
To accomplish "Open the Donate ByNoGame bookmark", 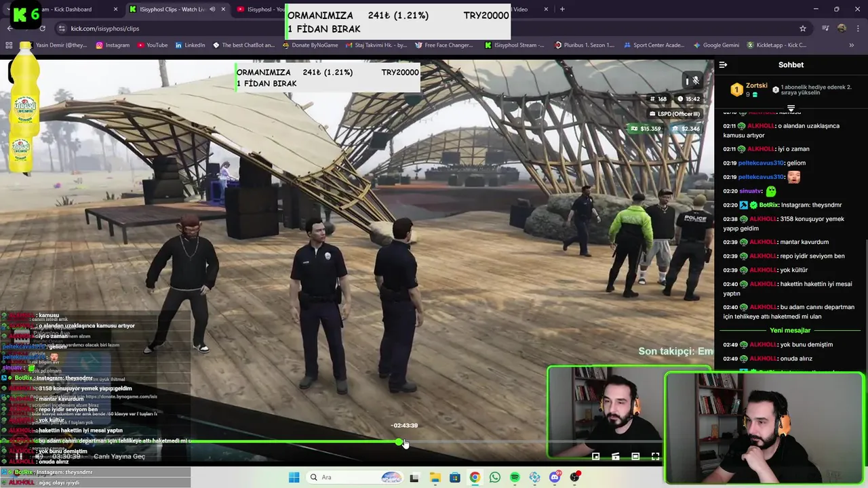I will tap(310, 45).
